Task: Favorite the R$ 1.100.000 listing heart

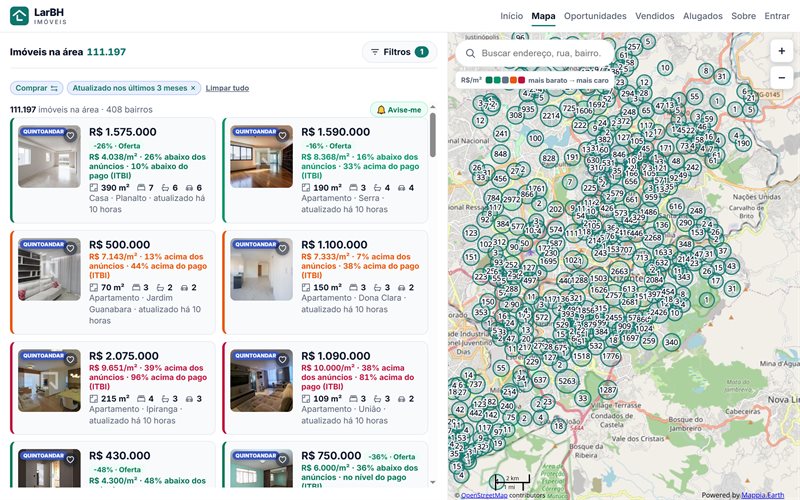Action: click(x=283, y=248)
